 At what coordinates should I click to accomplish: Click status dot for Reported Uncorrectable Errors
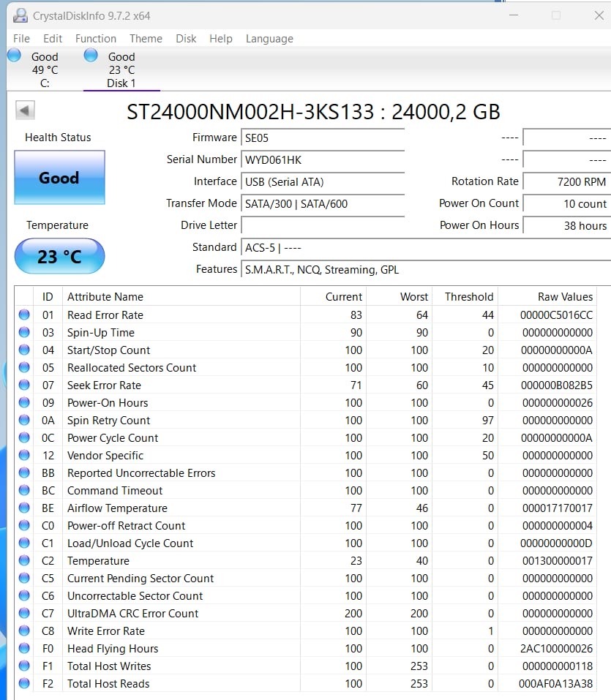pos(24,473)
